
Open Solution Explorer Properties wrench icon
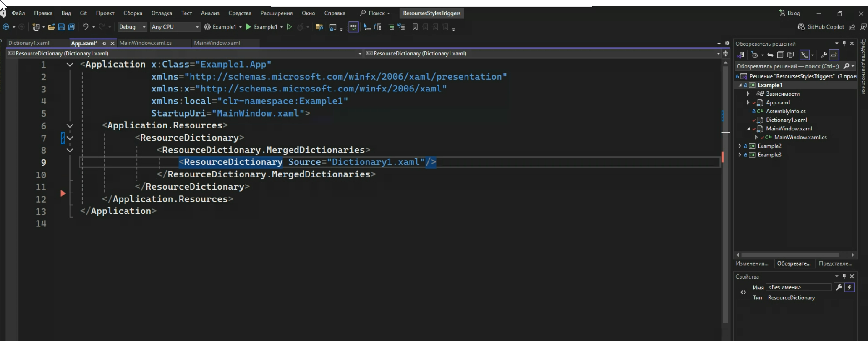pos(824,55)
